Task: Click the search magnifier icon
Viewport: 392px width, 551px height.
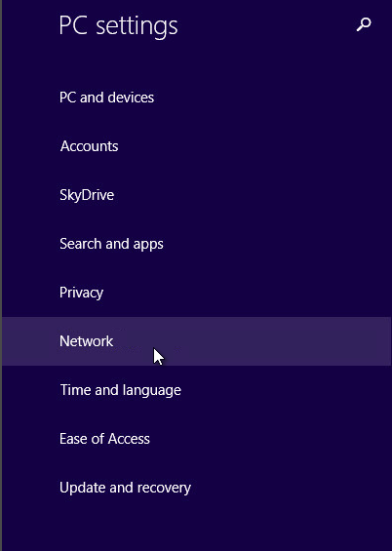Action: point(364,24)
